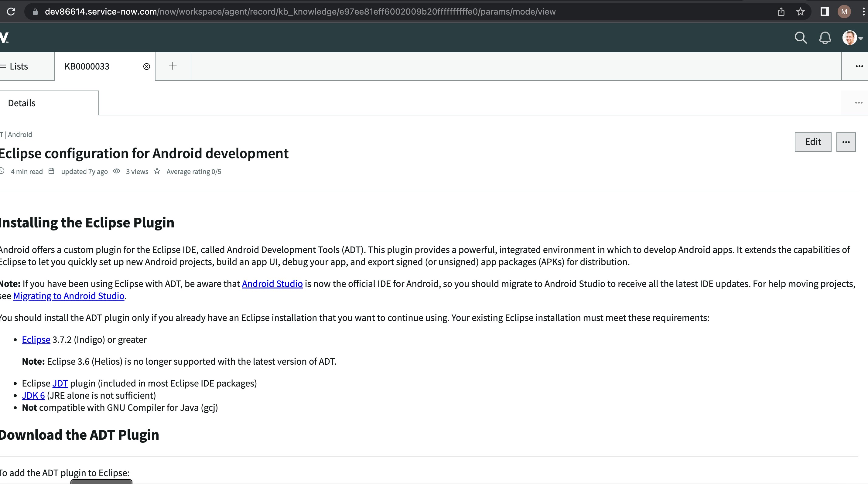Screen dimensions: 868x484
Task: Click the ServiceNow search magnifier icon
Action: [x=801, y=38]
